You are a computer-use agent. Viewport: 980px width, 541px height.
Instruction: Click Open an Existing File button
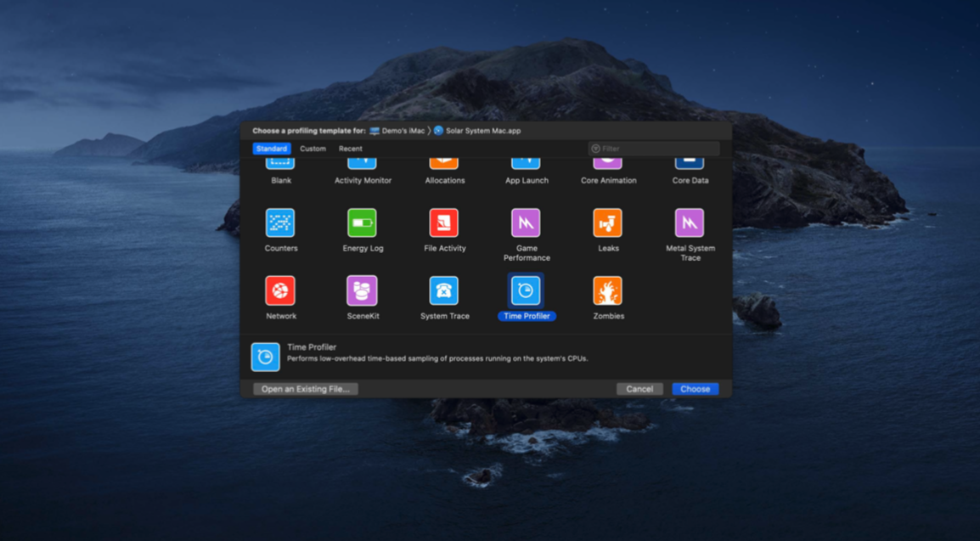pyautogui.click(x=306, y=389)
